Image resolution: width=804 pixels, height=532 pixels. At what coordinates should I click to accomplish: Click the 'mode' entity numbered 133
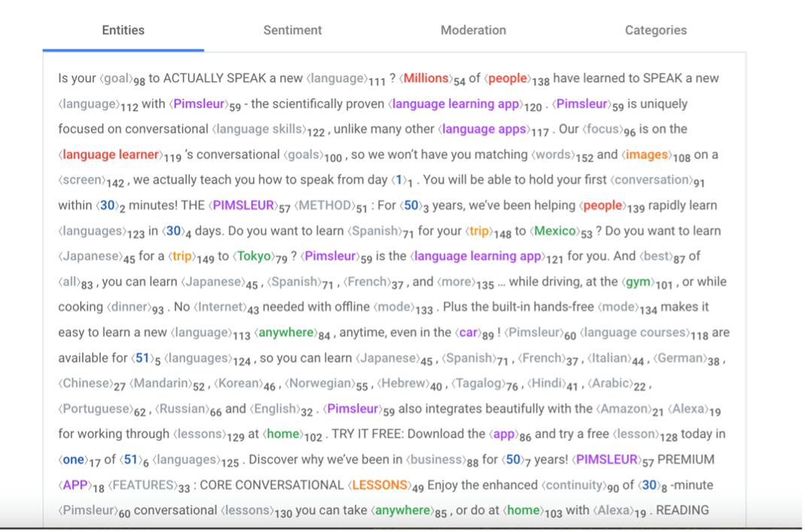393,307
